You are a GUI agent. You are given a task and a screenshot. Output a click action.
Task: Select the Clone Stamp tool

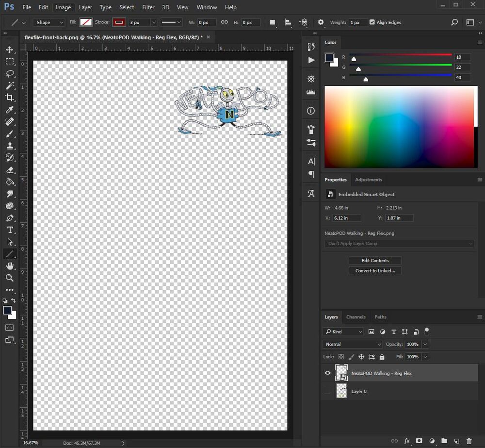point(10,146)
